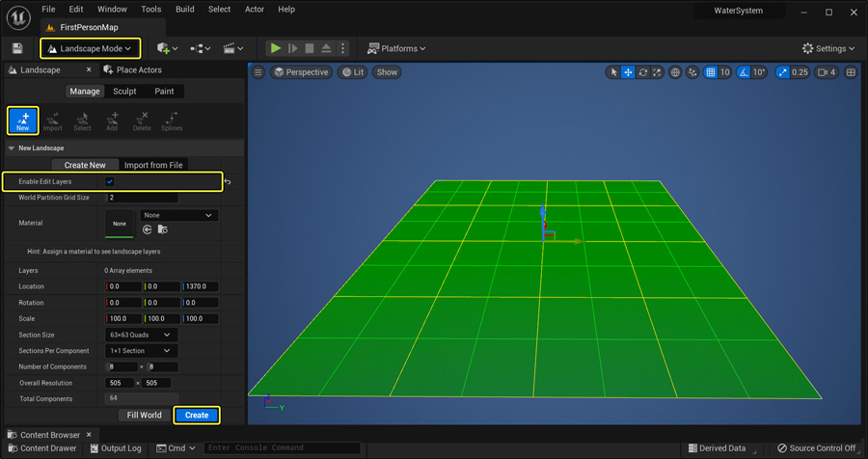Viewport: 868px width, 459px height.
Task: Open the Sections Per Component dropdown
Action: (x=141, y=351)
